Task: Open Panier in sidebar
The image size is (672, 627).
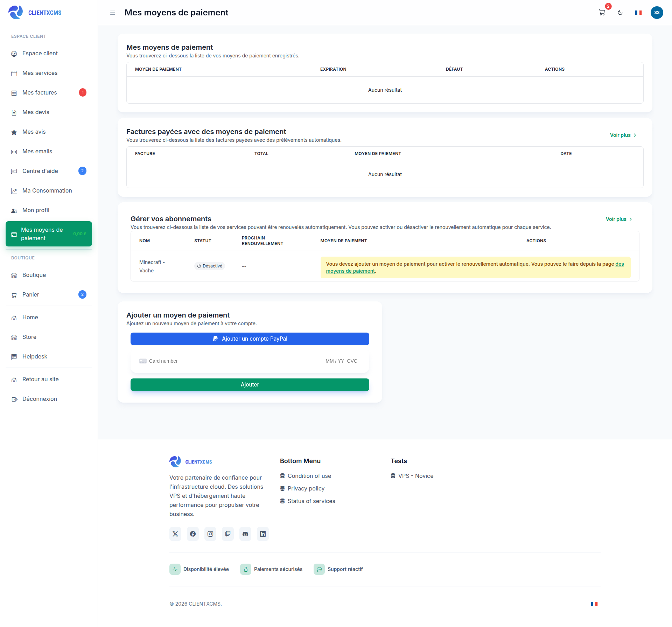Action: (x=49, y=294)
